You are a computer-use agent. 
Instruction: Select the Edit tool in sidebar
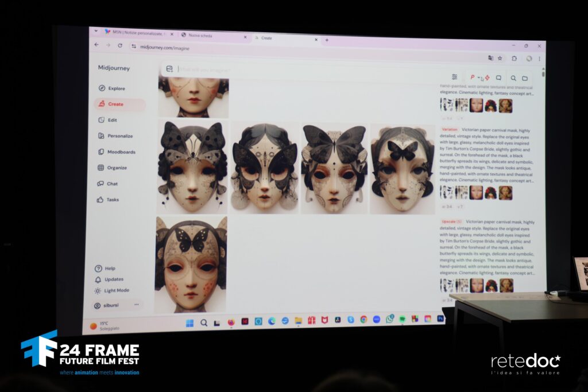click(112, 120)
